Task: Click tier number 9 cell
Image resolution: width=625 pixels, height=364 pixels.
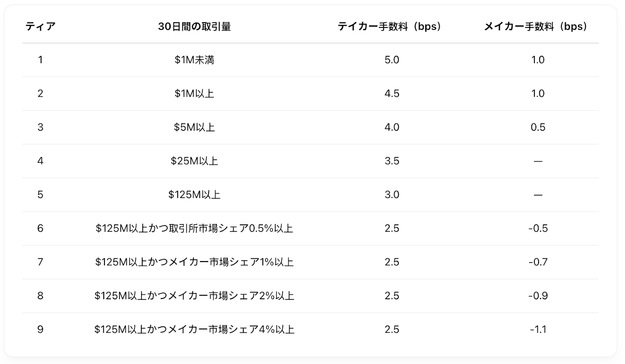Action: (x=40, y=329)
